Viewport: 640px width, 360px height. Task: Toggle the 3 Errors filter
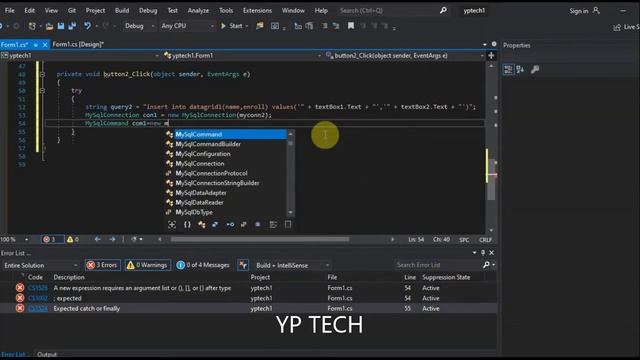[103, 265]
